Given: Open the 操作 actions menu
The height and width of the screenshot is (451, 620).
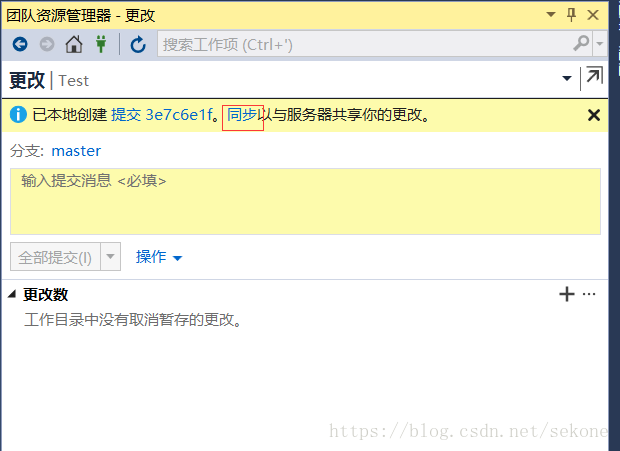Looking at the screenshot, I should click(159, 257).
